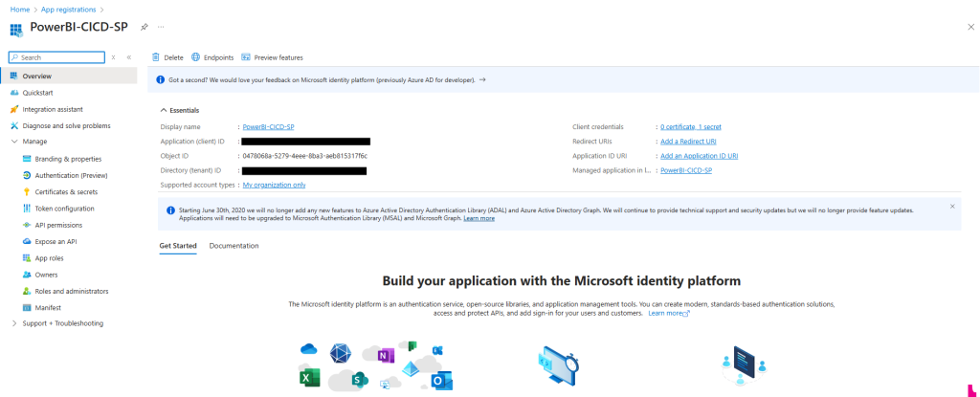The width and height of the screenshot is (980, 397).
Task: Collapse the Essentials section
Action: [x=164, y=110]
